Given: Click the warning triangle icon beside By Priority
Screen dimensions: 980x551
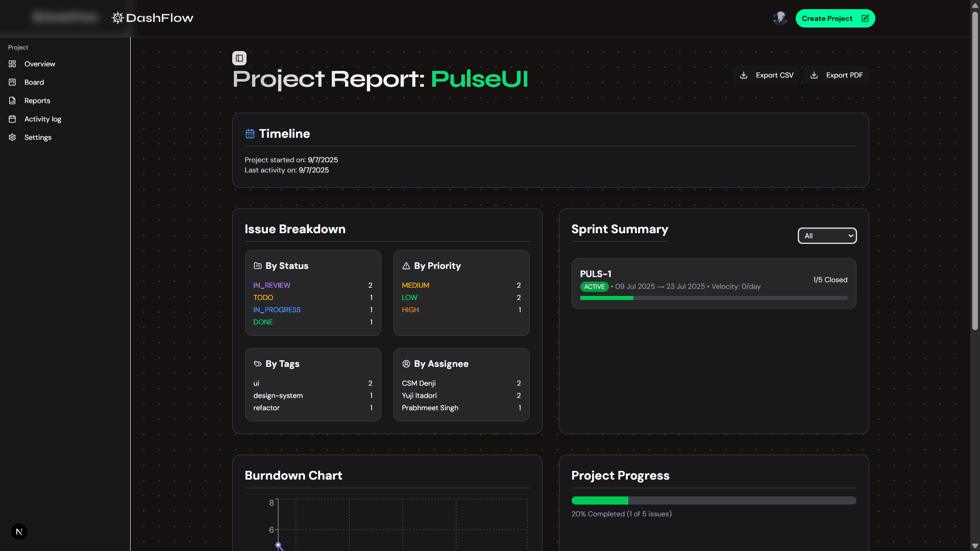Looking at the screenshot, I should 406,265.
